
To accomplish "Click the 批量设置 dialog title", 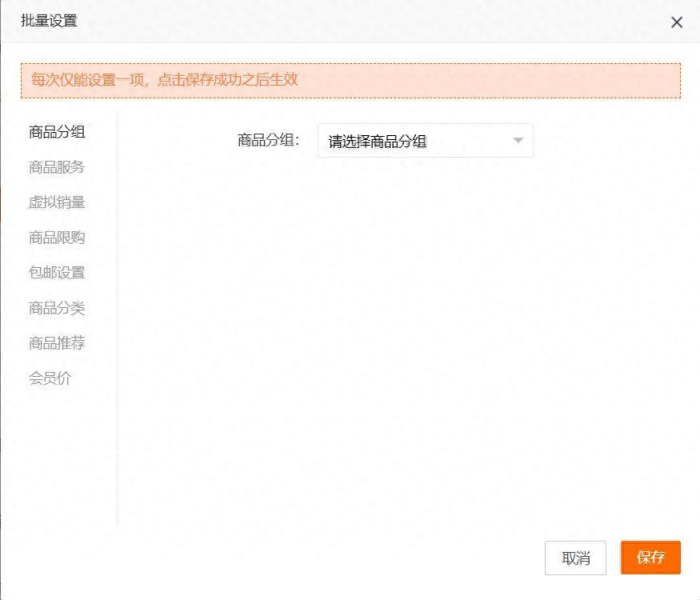I will click(49, 22).
